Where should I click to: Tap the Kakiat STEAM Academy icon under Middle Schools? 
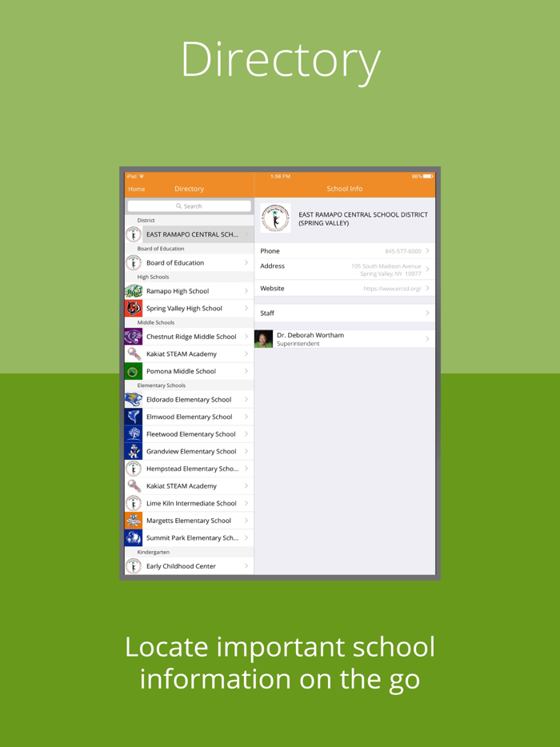[134, 354]
